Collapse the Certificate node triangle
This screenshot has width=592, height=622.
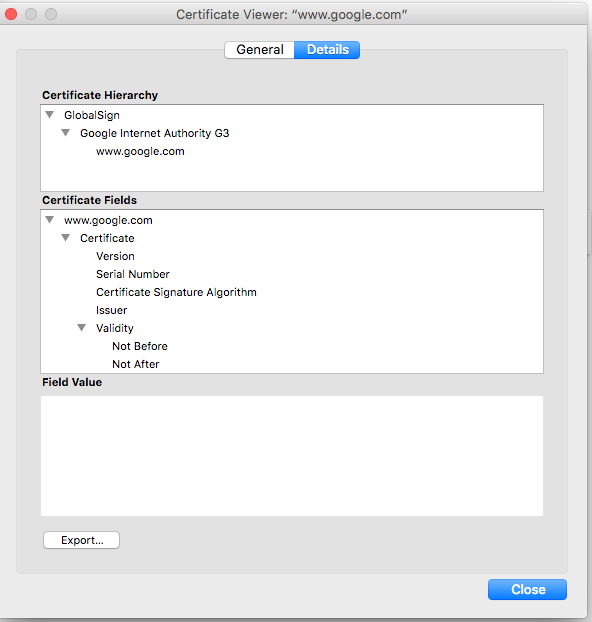[65, 238]
